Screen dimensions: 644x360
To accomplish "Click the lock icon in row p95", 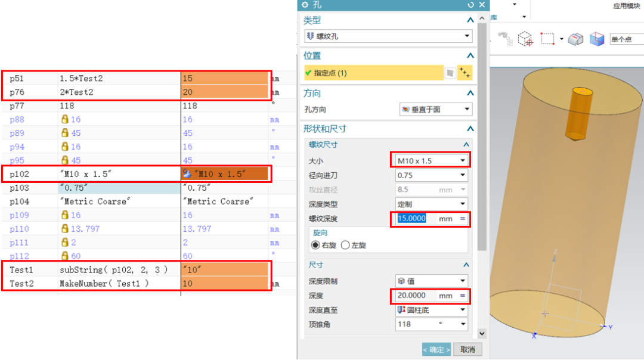I will coord(64,160).
